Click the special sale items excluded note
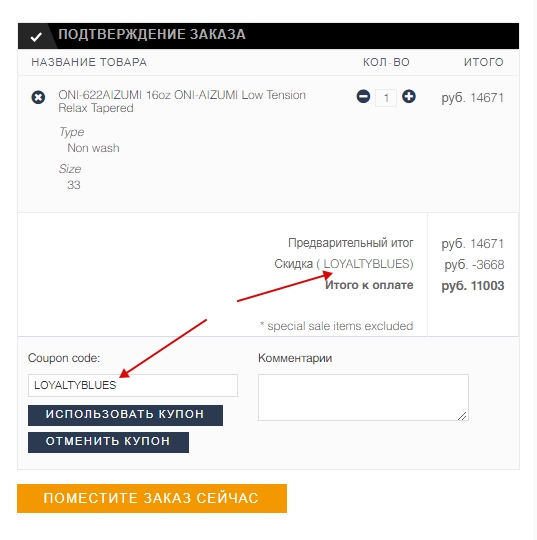Image resolution: width=537 pixels, height=540 pixels. (x=337, y=326)
